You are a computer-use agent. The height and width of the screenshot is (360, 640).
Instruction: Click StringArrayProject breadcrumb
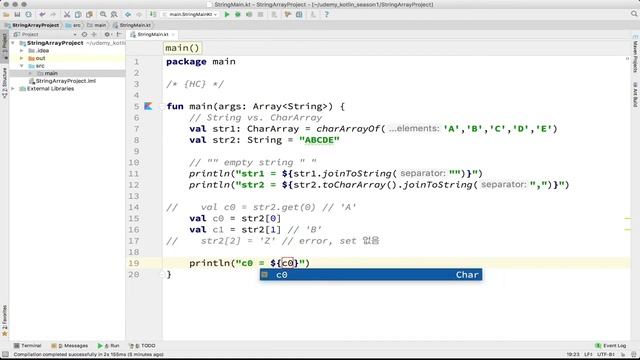pyautogui.click(x=32, y=25)
